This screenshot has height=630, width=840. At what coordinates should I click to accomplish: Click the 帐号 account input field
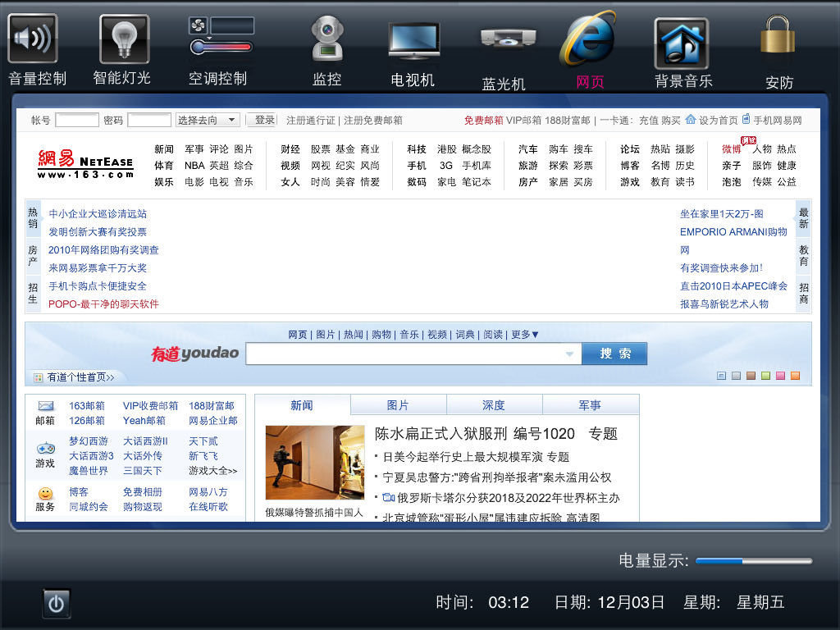click(77, 120)
